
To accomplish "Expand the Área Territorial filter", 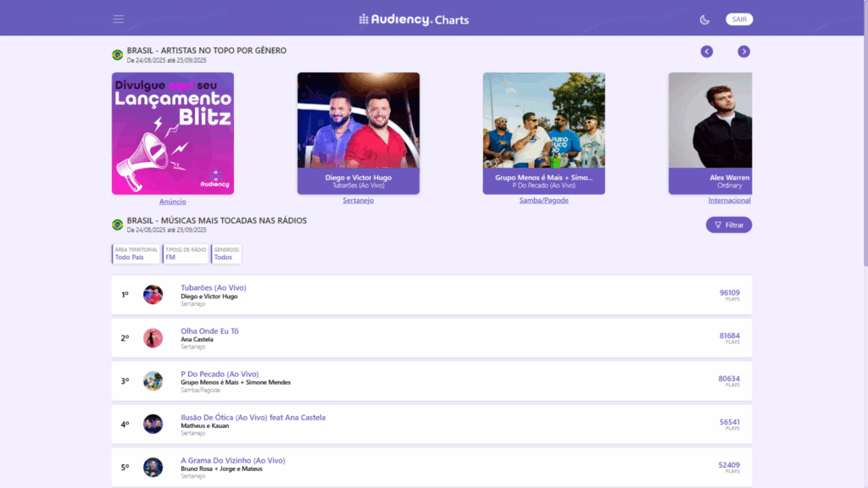I will click(x=136, y=253).
